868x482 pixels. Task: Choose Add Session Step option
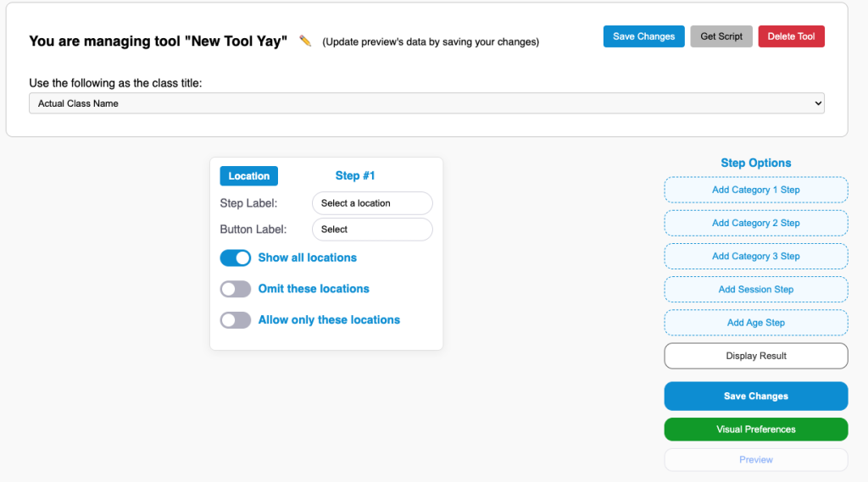pyautogui.click(x=755, y=290)
